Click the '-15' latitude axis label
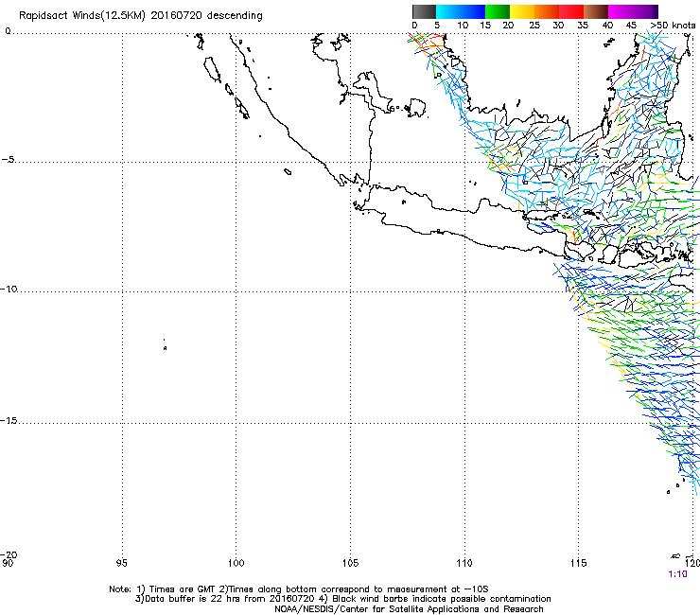The height and width of the screenshot is (615, 700). 9,421
